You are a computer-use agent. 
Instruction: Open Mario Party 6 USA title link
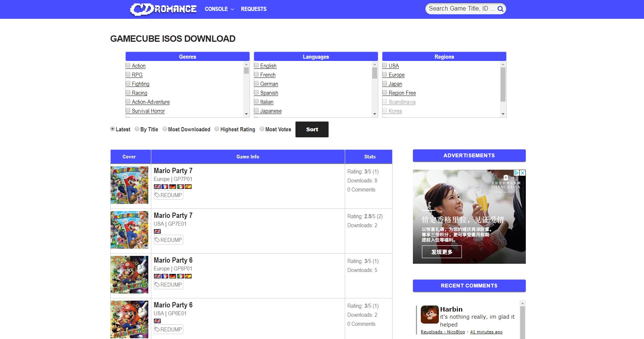click(173, 305)
